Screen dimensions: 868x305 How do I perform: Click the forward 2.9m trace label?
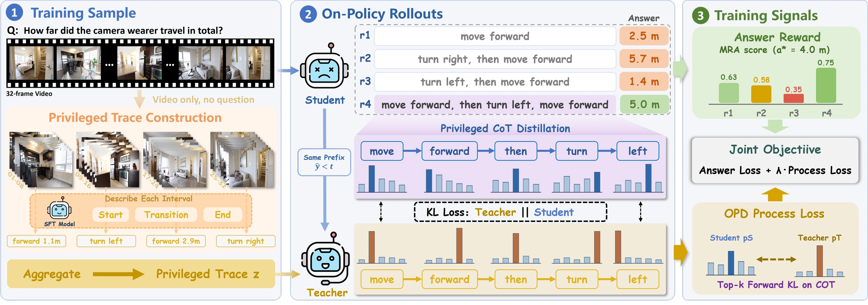click(176, 241)
